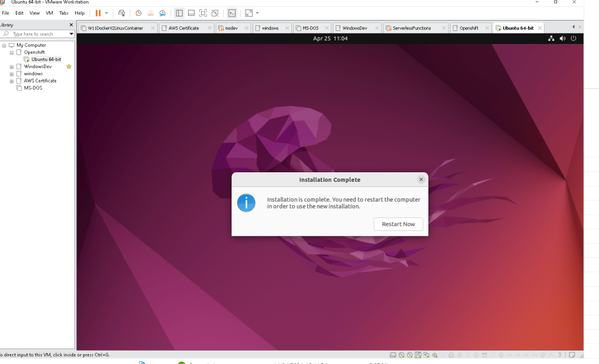
Task: Click the first CD/DVD device status icon
Action: 401,355
